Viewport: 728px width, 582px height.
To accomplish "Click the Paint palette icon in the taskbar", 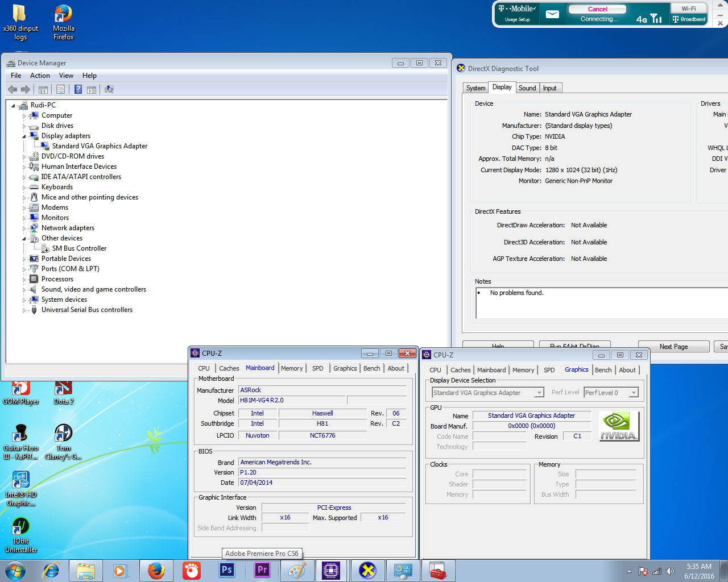I will pos(297,570).
